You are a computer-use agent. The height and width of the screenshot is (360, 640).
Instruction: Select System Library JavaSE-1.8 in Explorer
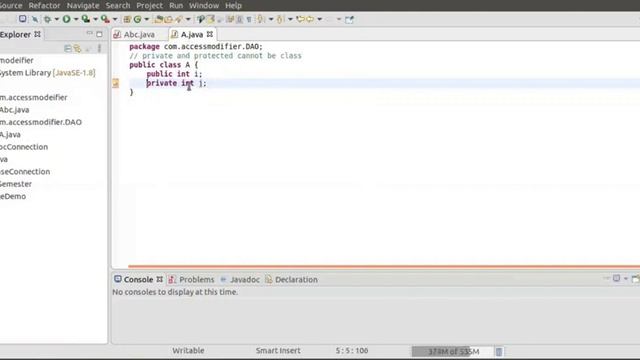coord(47,73)
